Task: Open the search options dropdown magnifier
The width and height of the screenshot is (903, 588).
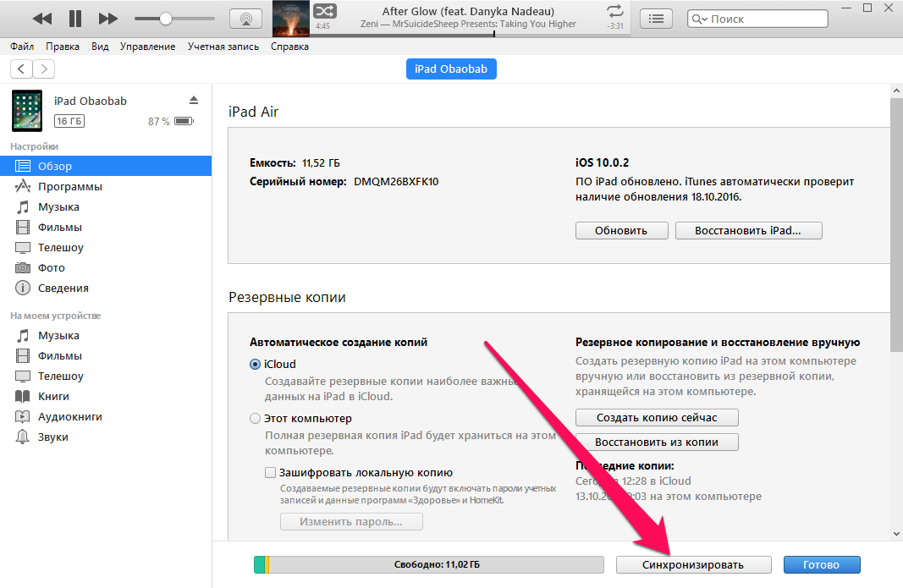Action: [700, 19]
